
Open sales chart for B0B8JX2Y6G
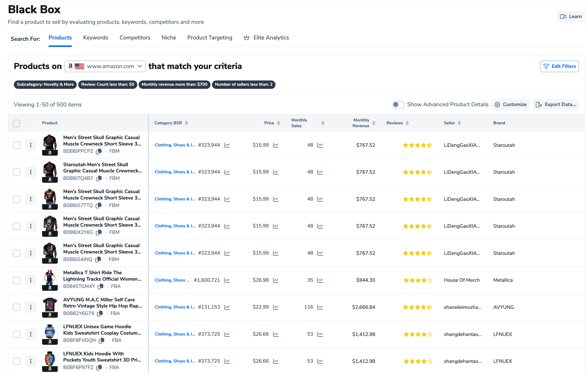[320, 226]
